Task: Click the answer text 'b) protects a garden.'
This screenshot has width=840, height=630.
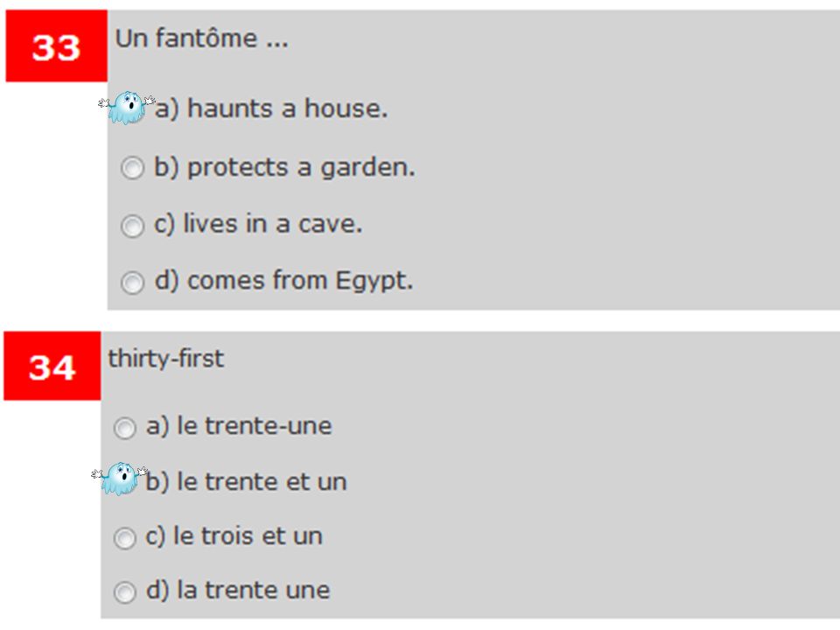Action: [x=284, y=167]
